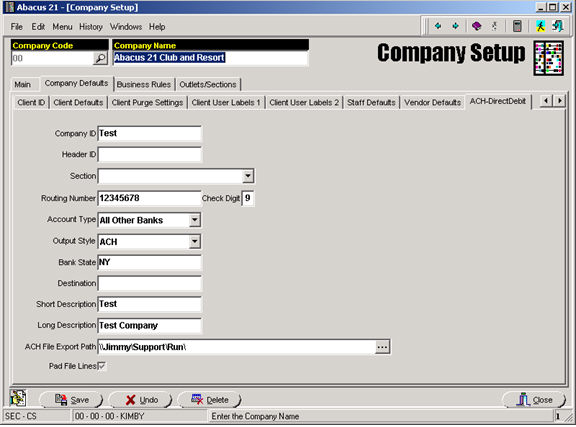Click the ACH File Export Path field

tap(237, 347)
